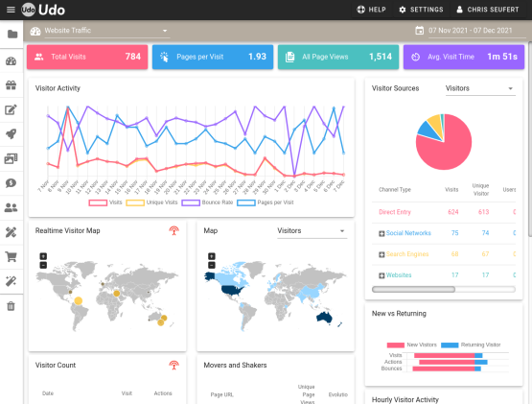Open the hamburger menu
Image resolution: width=532 pixels, height=404 pixels.
11,10
